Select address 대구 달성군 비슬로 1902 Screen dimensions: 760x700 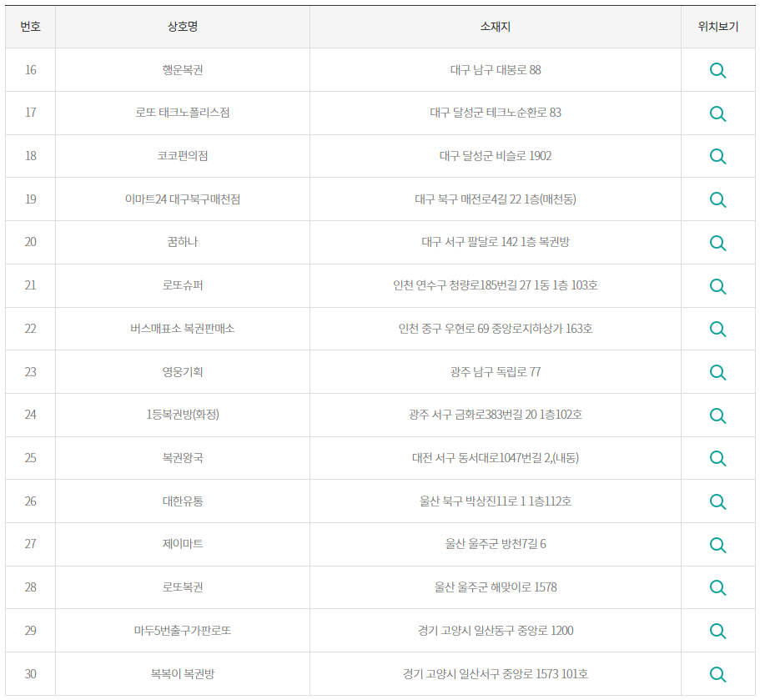tap(496, 156)
